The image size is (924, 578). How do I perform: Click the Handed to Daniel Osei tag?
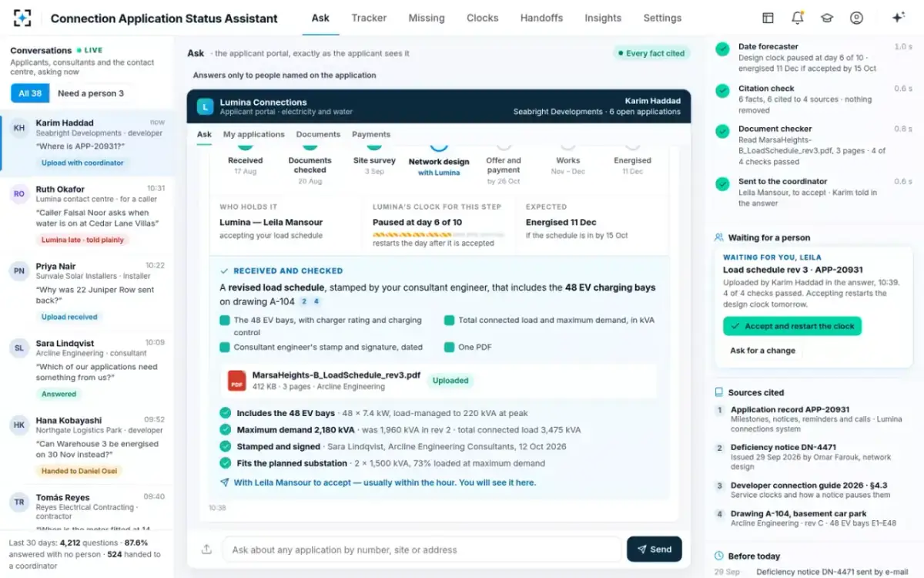click(79, 471)
